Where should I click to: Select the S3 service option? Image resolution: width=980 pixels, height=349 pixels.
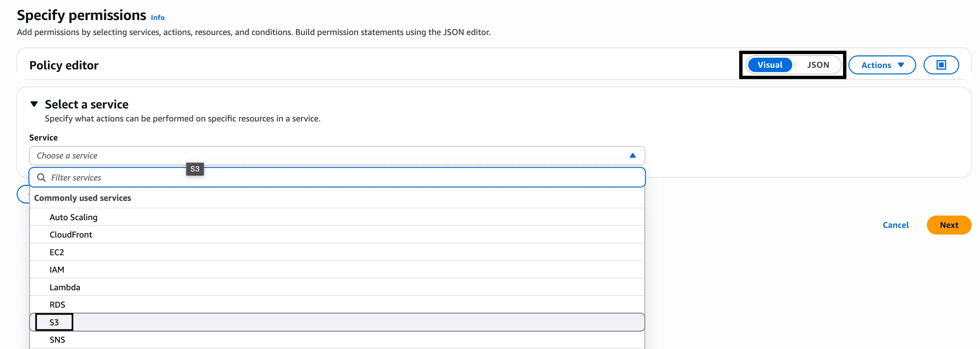54,322
